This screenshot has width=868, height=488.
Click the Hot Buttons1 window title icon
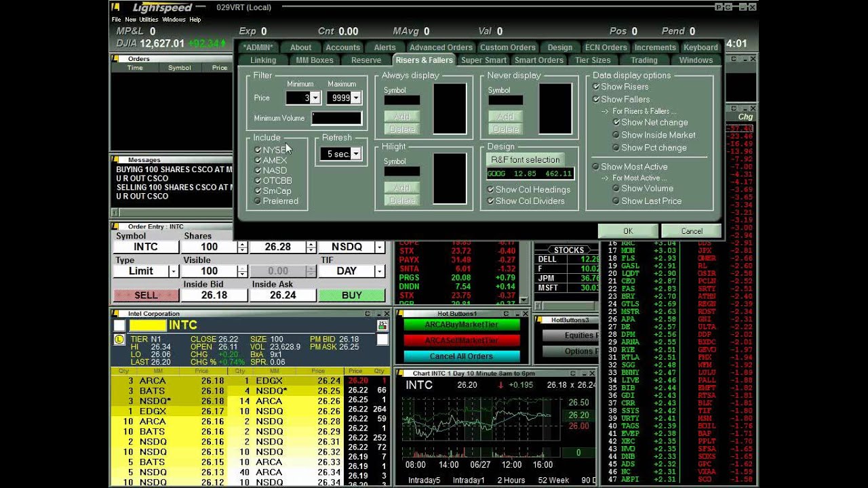coord(399,314)
